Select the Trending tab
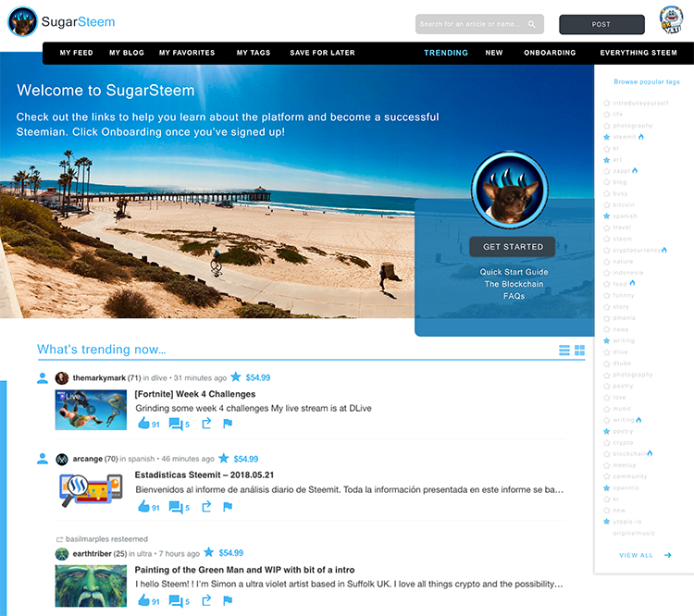Image resolution: width=694 pixels, height=616 pixels. (x=446, y=53)
